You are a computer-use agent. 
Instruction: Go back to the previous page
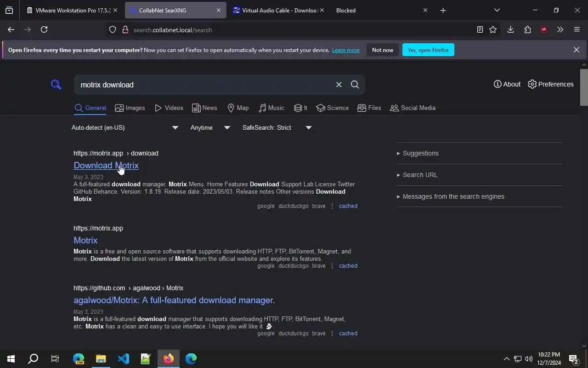11,29
